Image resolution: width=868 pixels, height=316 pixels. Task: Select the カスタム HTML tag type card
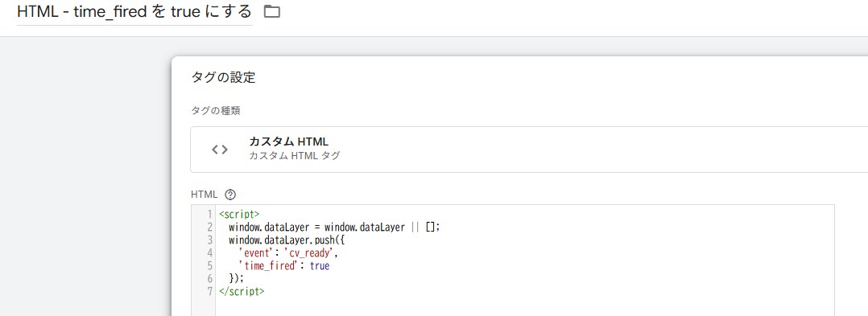529,150
